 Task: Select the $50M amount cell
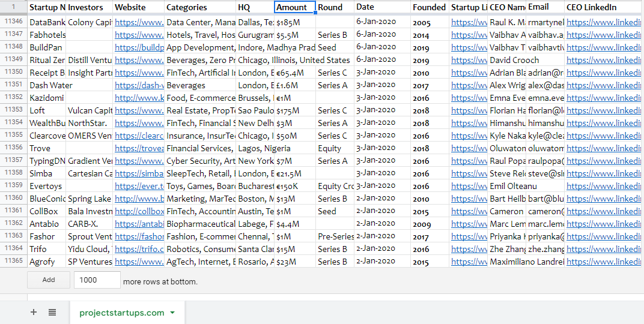click(295, 136)
